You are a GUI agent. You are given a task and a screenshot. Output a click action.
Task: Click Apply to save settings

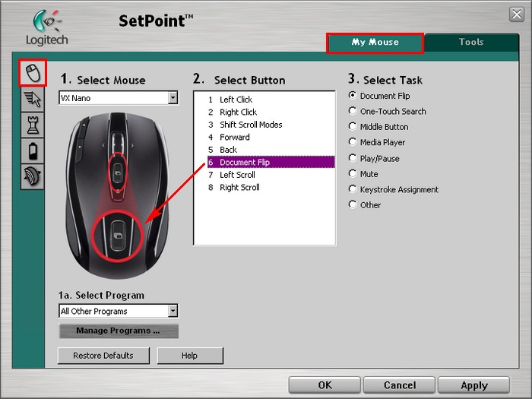(x=474, y=385)
